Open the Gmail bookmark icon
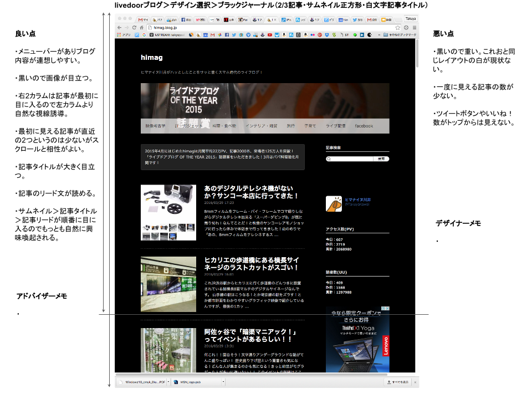532x399 pixels. (x=212, y=36)
